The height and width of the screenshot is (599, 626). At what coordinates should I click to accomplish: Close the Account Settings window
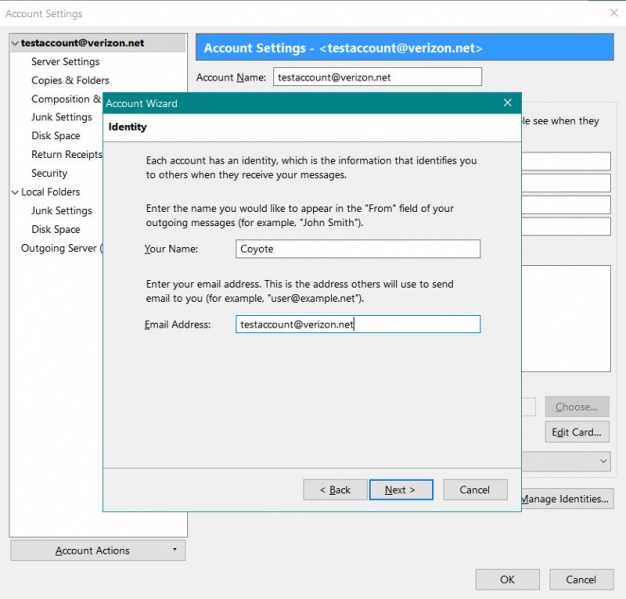614,13
